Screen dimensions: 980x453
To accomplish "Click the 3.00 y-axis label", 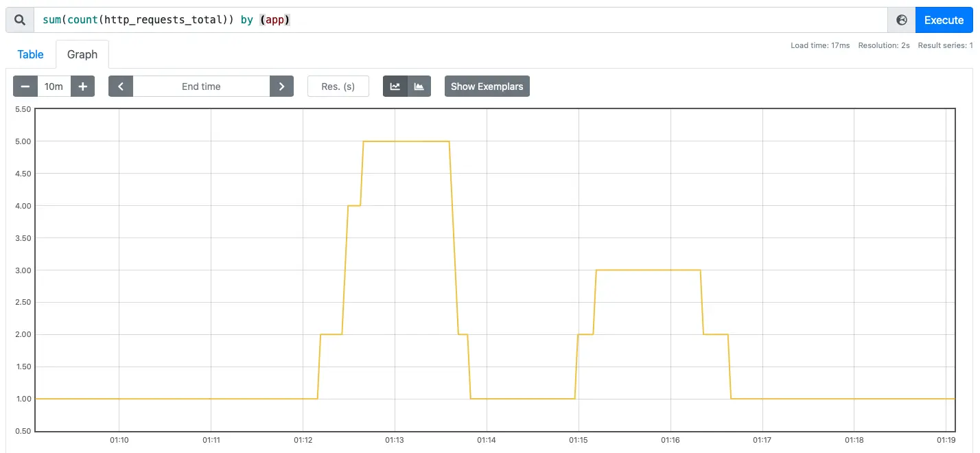I will (x=23, y=270).
